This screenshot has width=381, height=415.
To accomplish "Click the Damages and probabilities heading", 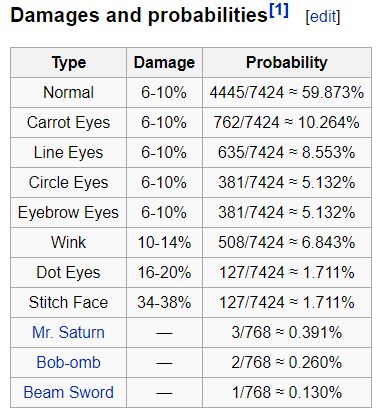I will click(x=139, y=16).
